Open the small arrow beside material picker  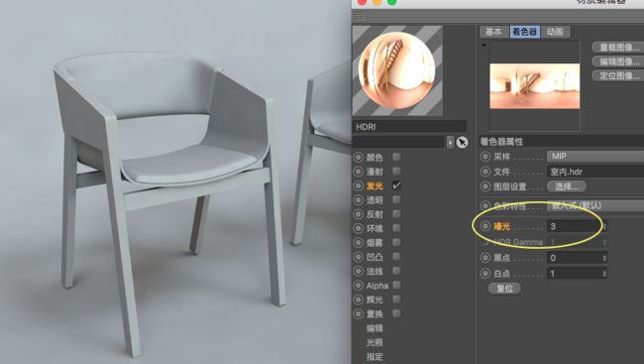click(x=450, y=142)
